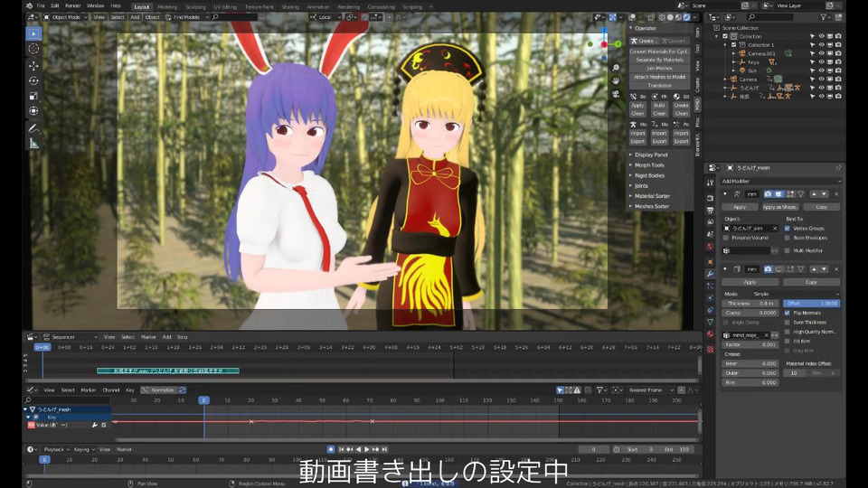Switch to rendered viewport shading mode
Image resolution: width=868 pixels, height=488 pixels.
pos(686,17)
